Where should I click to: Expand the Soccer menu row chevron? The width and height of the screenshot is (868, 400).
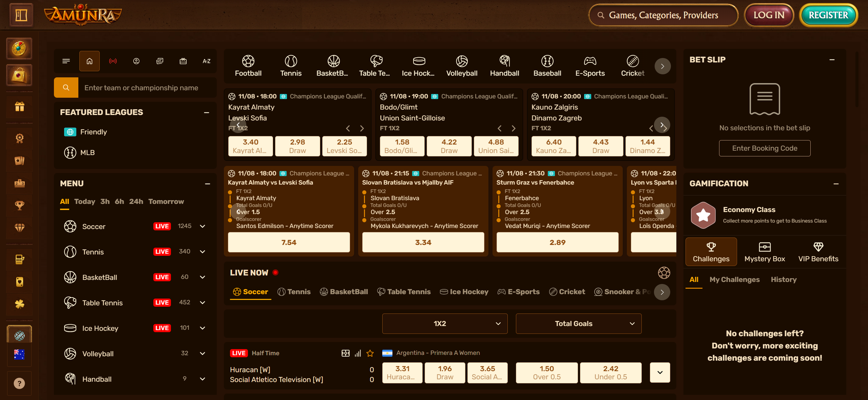pyautogui.click(x=202, y=226)
